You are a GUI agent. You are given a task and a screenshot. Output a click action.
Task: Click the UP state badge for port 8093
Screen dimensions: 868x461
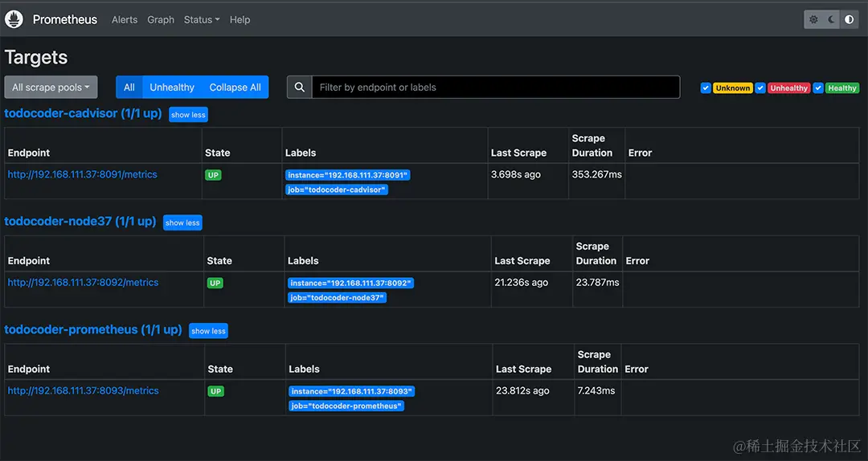coord(216,391)
